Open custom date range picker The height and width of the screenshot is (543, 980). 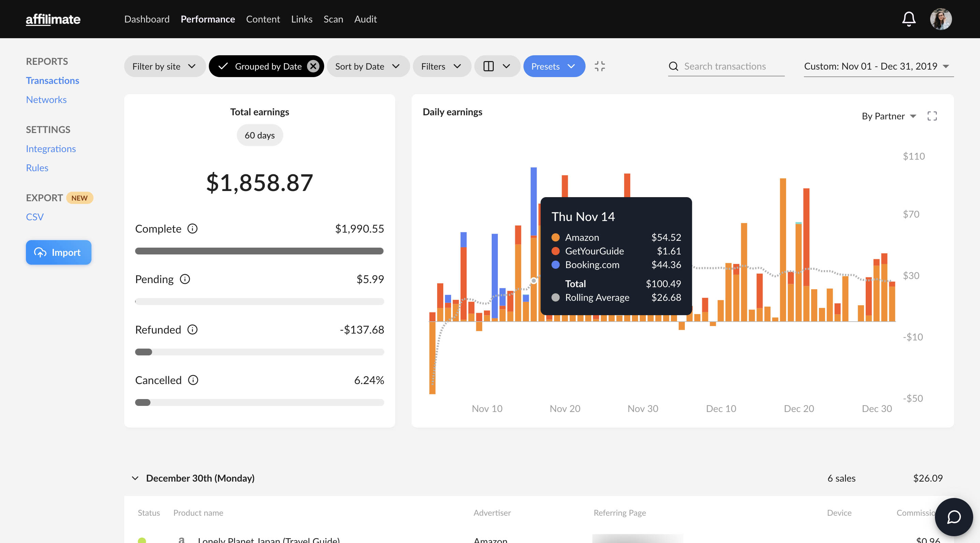pyautogui.click(x=878, y=66)
